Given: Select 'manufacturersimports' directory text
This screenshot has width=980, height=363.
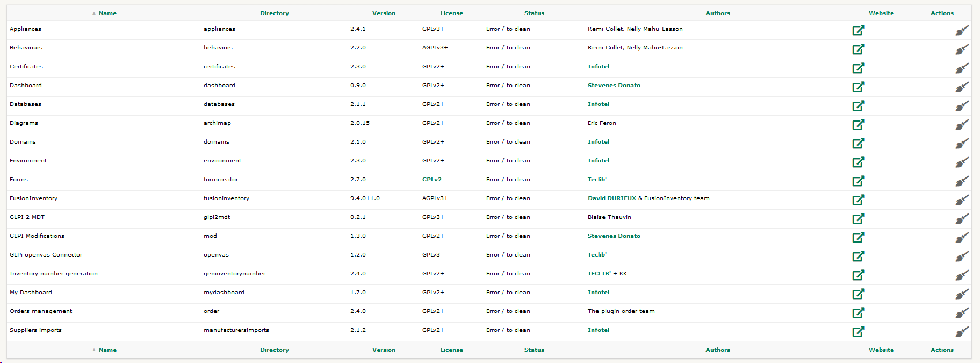Looking at the screenshot, I should (x=236, y=330).
